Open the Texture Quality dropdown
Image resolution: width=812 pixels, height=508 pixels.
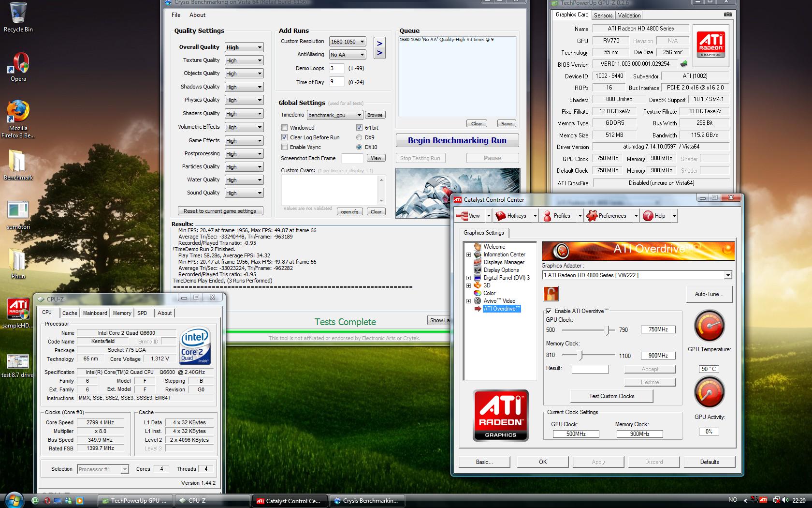tap(244, 60)
